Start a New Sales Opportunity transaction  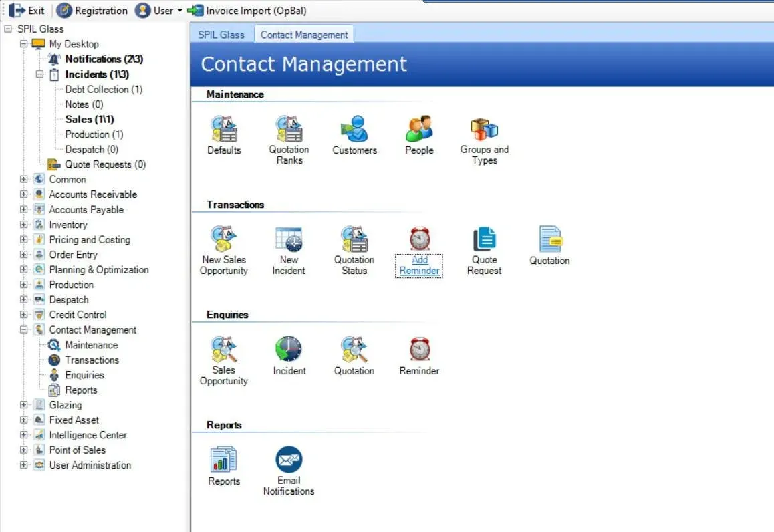tap(224, 239)
